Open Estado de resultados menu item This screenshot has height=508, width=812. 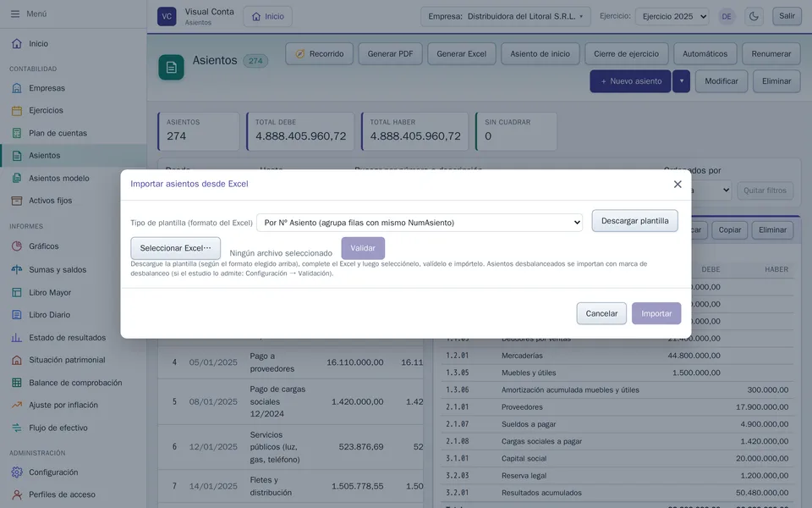68,338
